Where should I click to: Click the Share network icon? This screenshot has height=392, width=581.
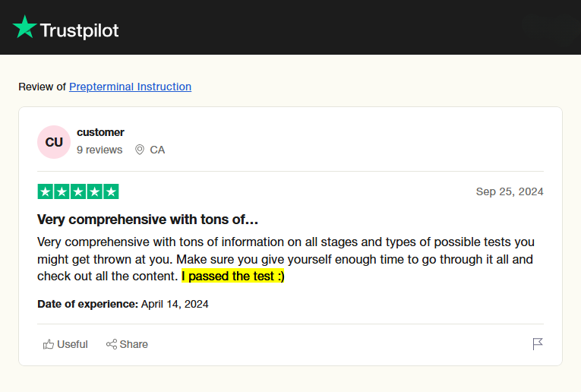click(x=112, y=344)
